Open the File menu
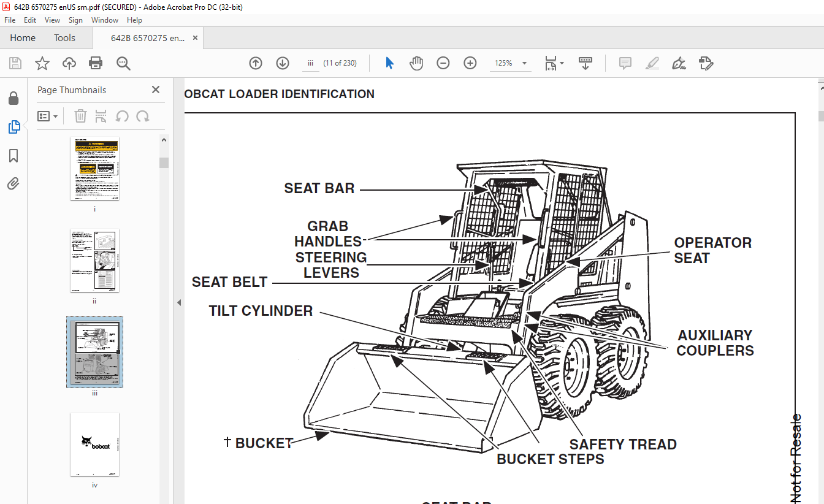The width and height of the screenshot is (824, 504). pyautogui.click(x=10, y=20)
